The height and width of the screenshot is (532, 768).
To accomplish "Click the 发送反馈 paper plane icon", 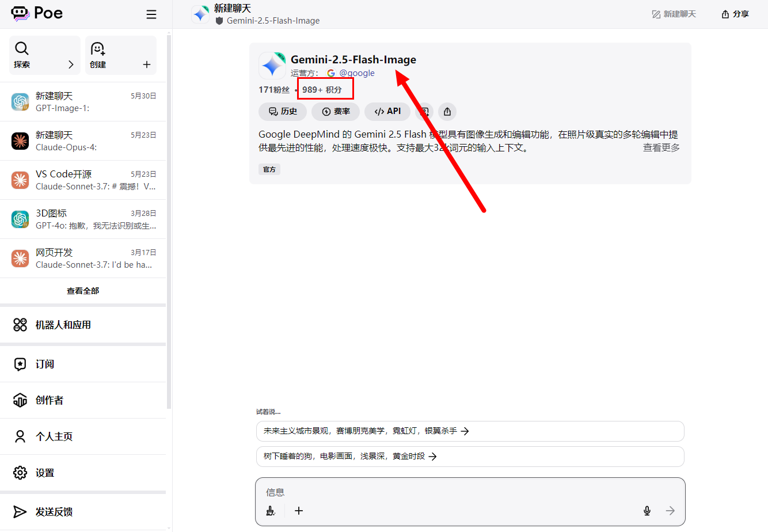I will point(20,512).
